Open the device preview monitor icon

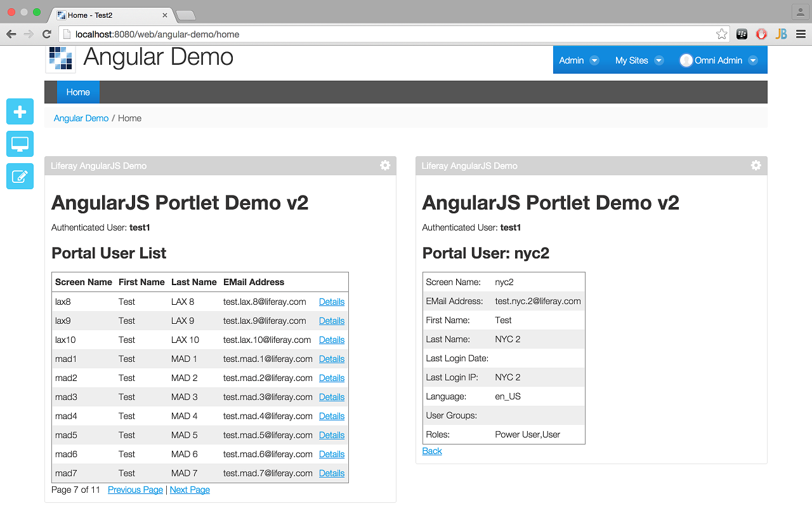(x=20, y=144)
